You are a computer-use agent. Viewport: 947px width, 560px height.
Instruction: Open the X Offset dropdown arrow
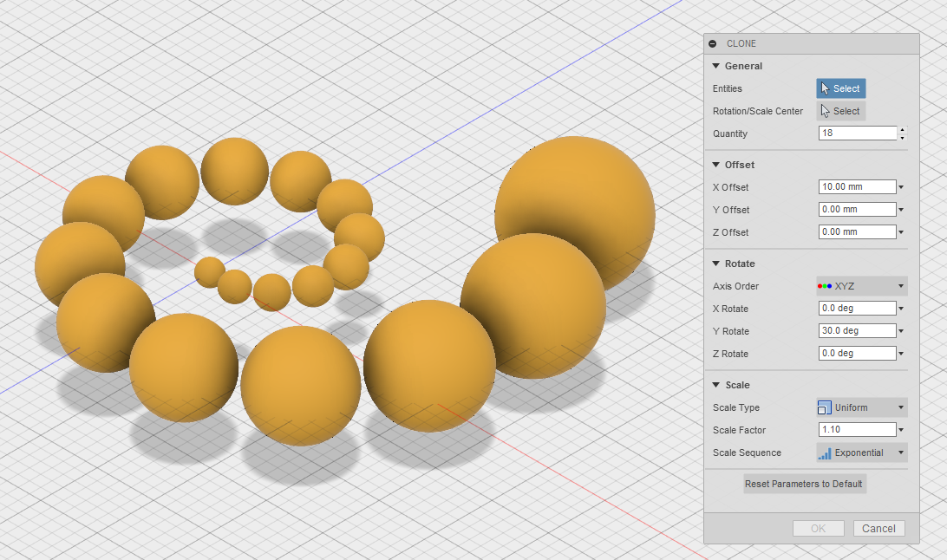tap(901, 187)
